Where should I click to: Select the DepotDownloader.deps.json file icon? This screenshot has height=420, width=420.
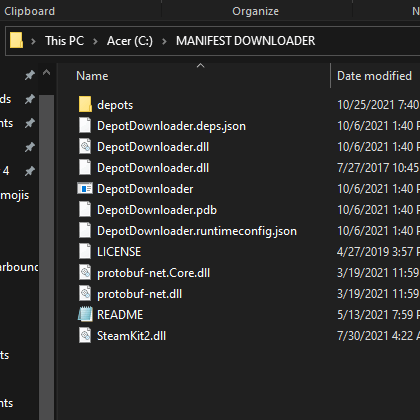85,126
